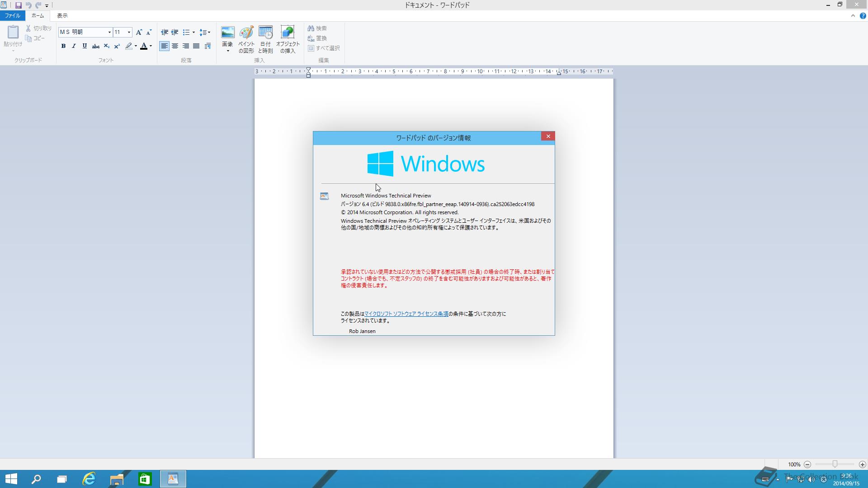Click the Cut (切り取り) command

[x=38, y=28]
